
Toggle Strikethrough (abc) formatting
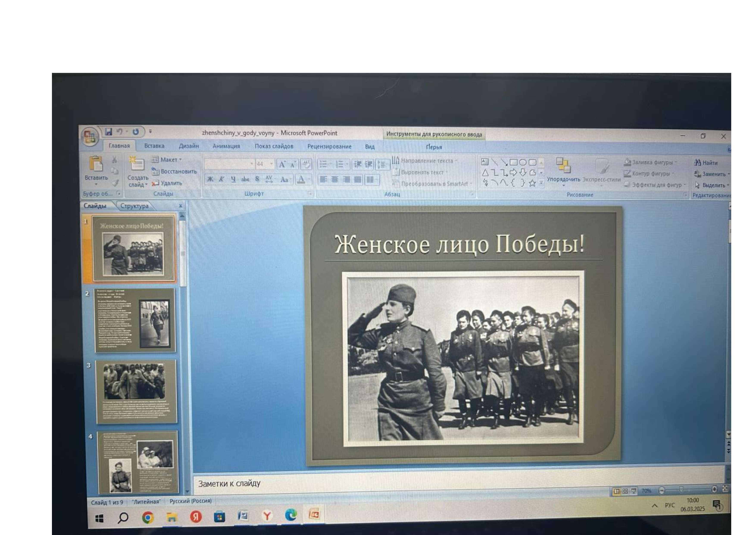point(245,180)
